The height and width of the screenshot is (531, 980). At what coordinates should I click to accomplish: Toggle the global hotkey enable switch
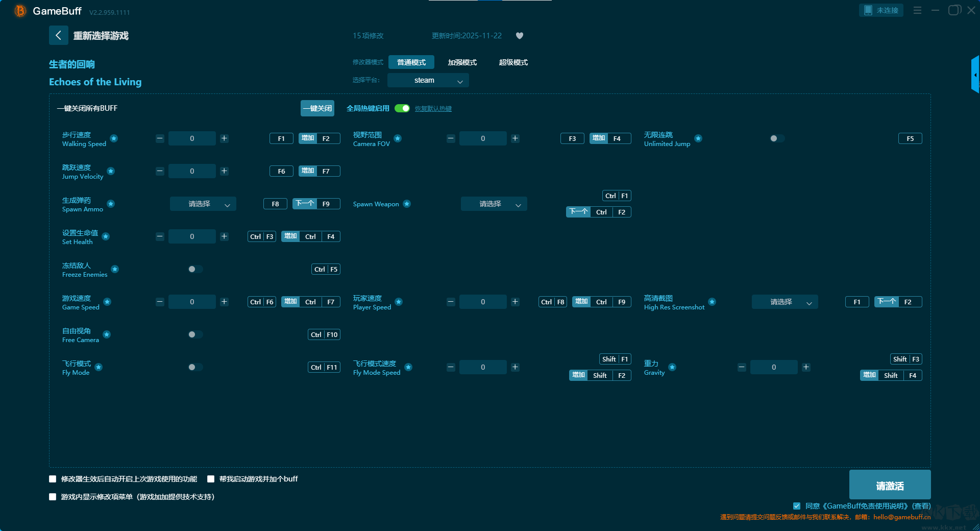click(402, 108)
